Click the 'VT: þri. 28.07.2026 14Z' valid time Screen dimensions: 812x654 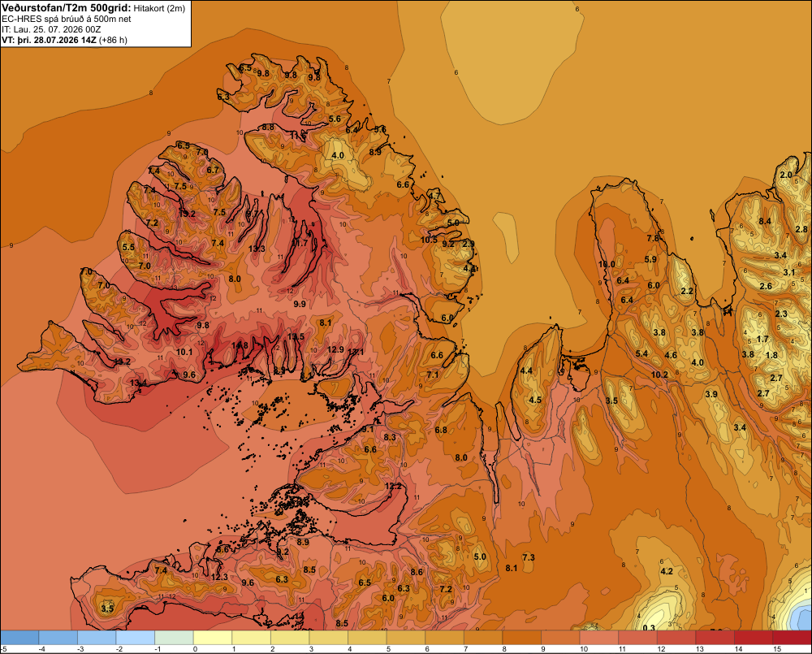tap(49, 40)
